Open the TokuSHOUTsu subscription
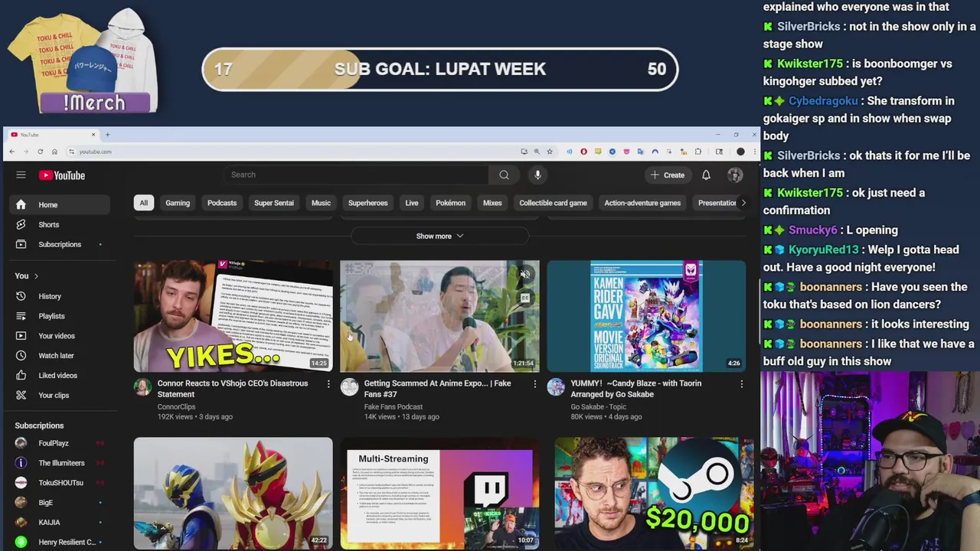 click(59, 483)
